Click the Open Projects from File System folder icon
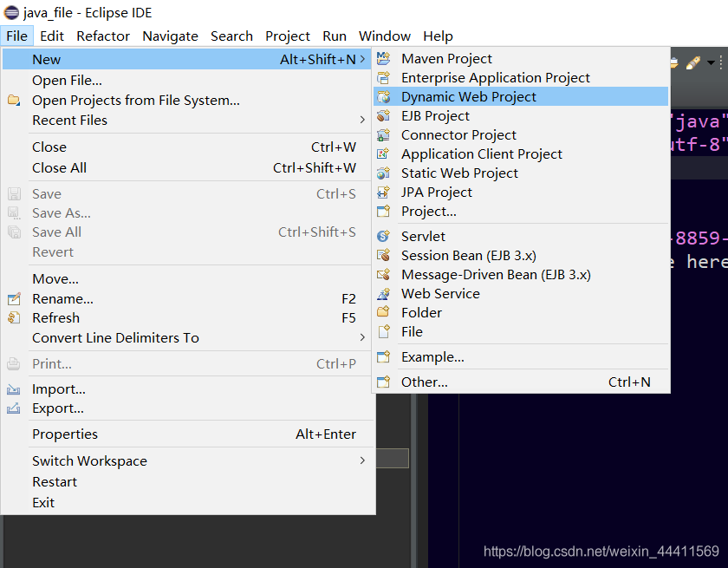Image resolution: width=728 pixels, height=568 pixels. [x=14, y=100]
